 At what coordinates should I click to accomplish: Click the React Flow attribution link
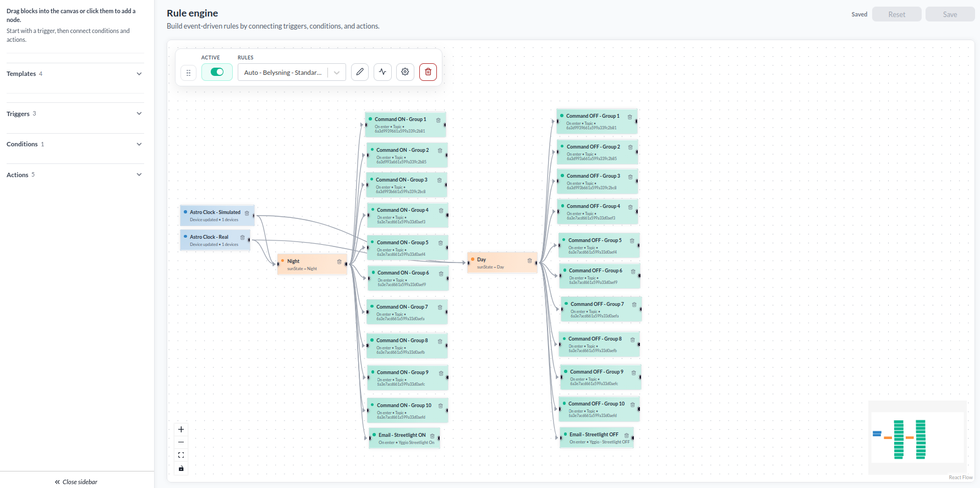[x=961, y=478]
